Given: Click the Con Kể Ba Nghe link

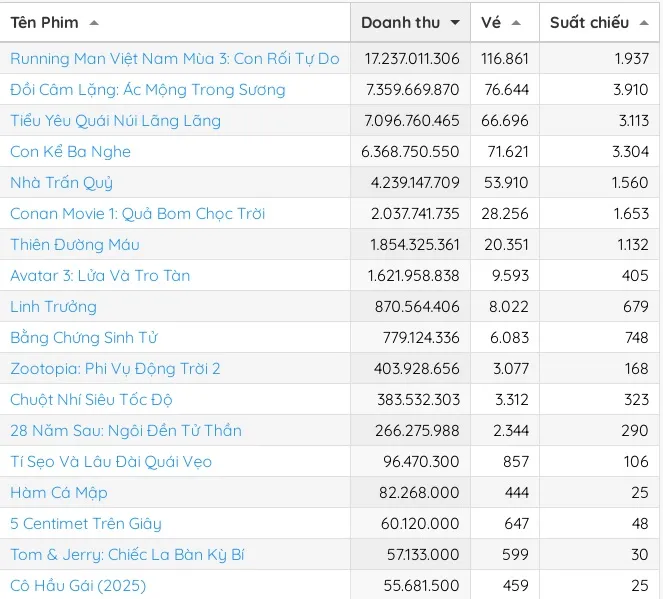Looking at the screenshot, I should [70, 152].
